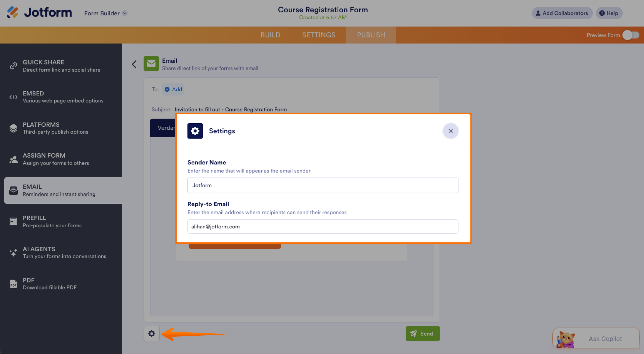Click the Settings dialog gear icon
Image resolution: width=644 pixels, height=354 pixels.
(x=195, y=131)
